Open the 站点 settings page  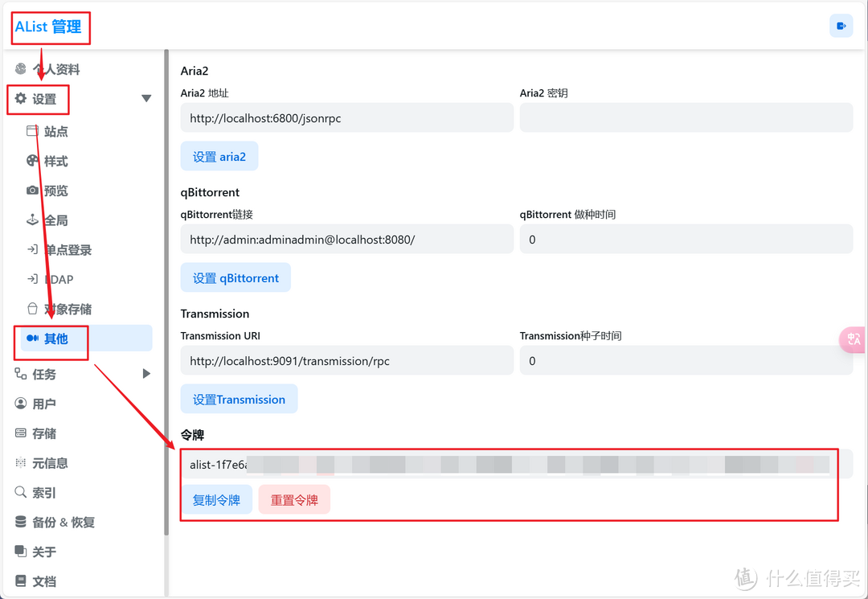[x=55, y=132]
